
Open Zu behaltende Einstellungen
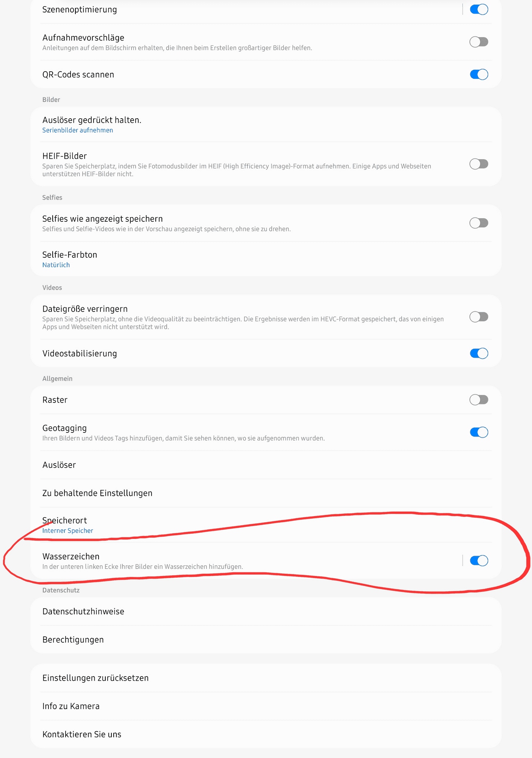pos(266,493)
